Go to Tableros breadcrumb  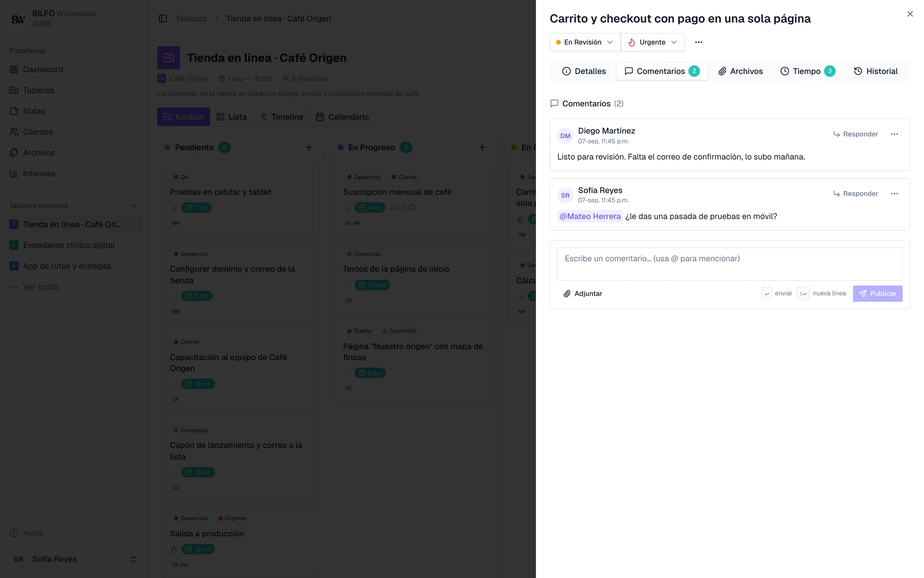pyautogui.click(x=191, y=18)
